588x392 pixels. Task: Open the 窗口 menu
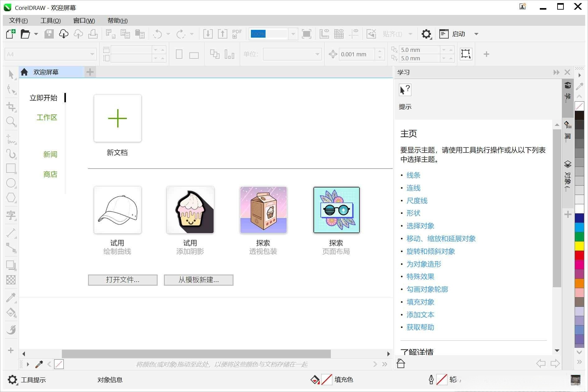coord(84,21)
